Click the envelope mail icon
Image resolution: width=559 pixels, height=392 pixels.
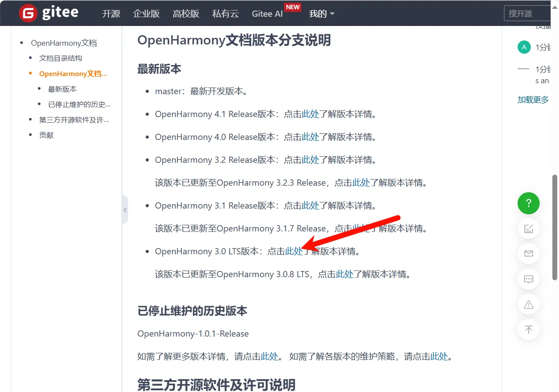529,254
